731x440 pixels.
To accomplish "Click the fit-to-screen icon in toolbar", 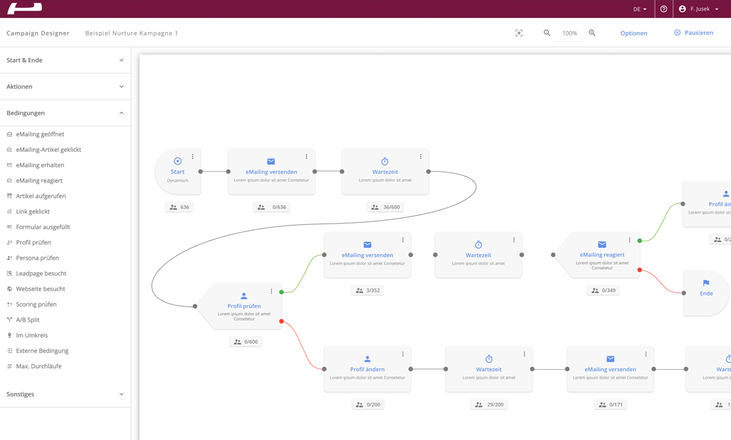I will pos(519,33).
